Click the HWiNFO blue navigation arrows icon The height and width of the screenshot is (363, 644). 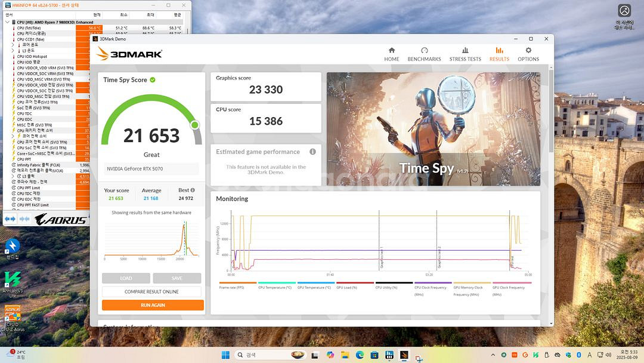click(10, 219)
